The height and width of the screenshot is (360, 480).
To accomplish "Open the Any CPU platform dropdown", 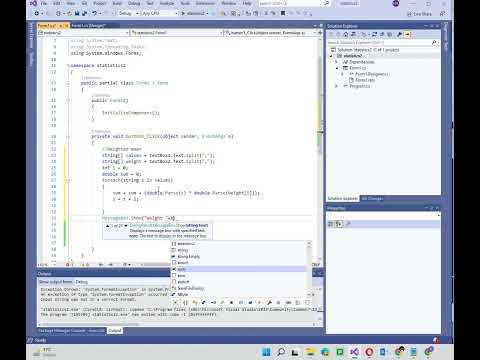I will pos(159,13).
